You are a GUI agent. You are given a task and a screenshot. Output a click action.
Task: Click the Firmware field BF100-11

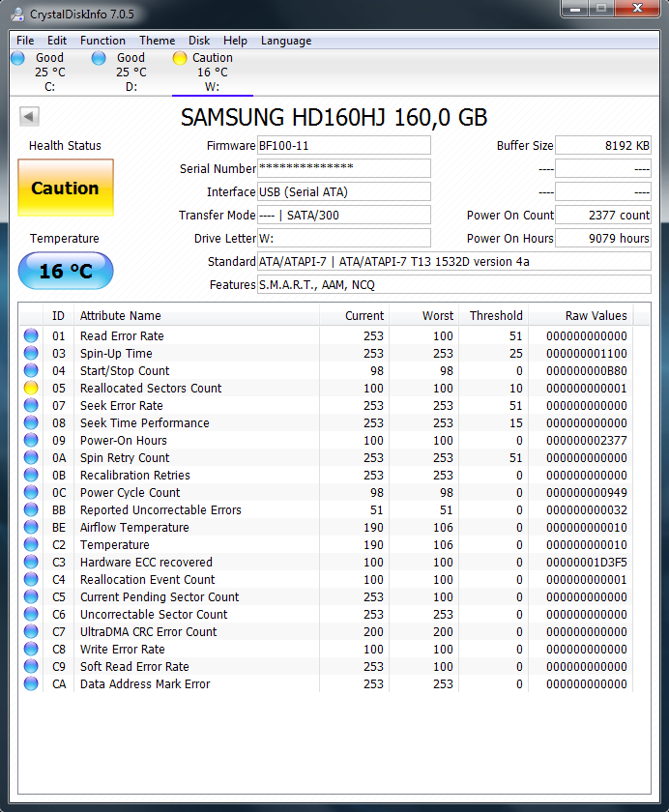pos(344,146)
